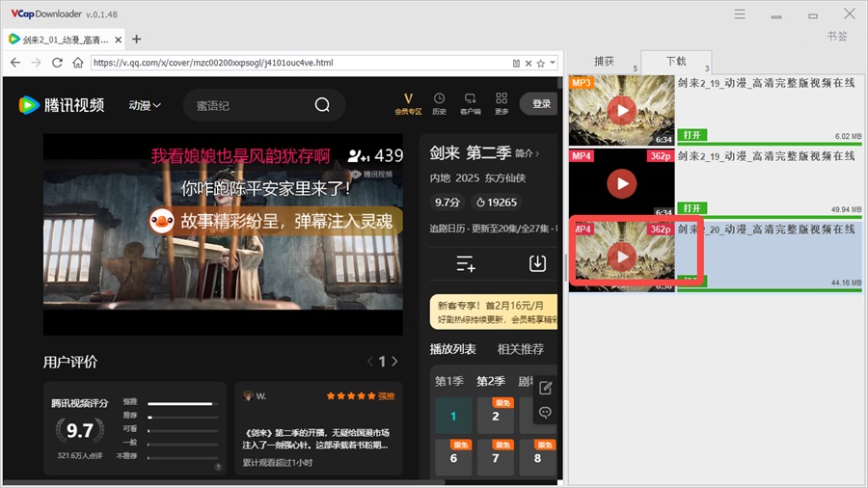Go forward to next page

point(36,63)
